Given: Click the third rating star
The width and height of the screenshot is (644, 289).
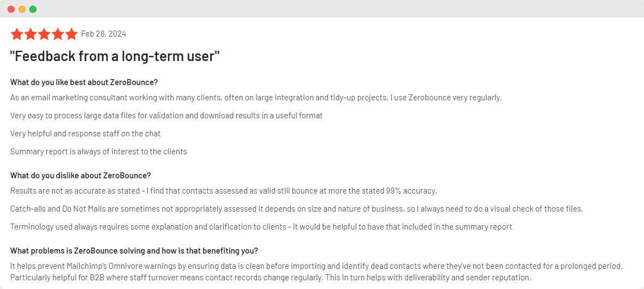Looking at the screenshot, I should pos(44,34).
